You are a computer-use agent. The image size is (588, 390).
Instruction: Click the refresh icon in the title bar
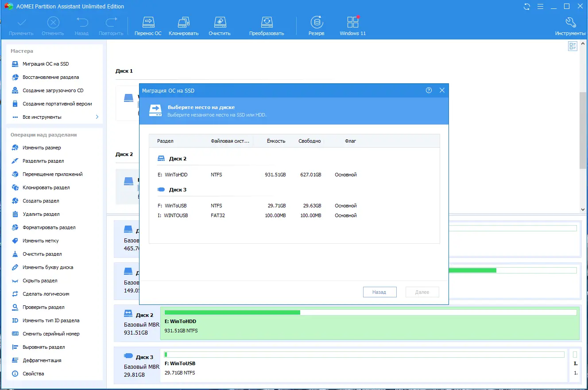pos(527,7)
